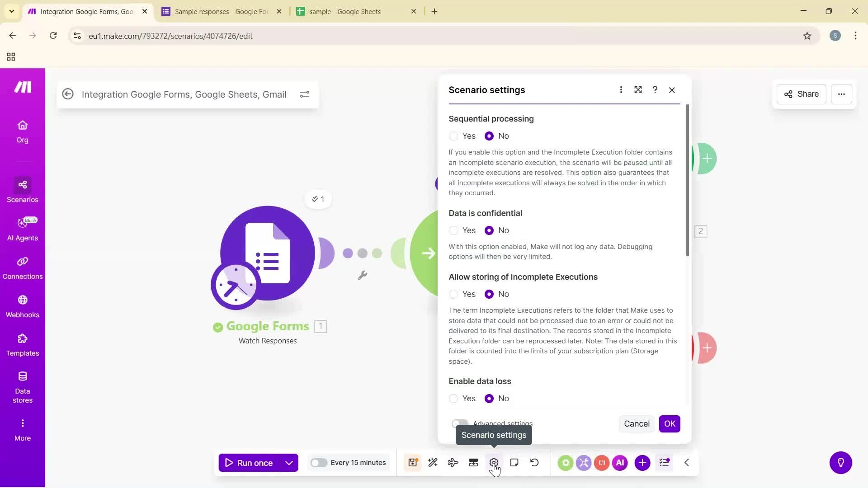The width and height of the screenshot is (868, 488).
Task: Open AI Agents from the sidebar
Action: pos(22,230)
